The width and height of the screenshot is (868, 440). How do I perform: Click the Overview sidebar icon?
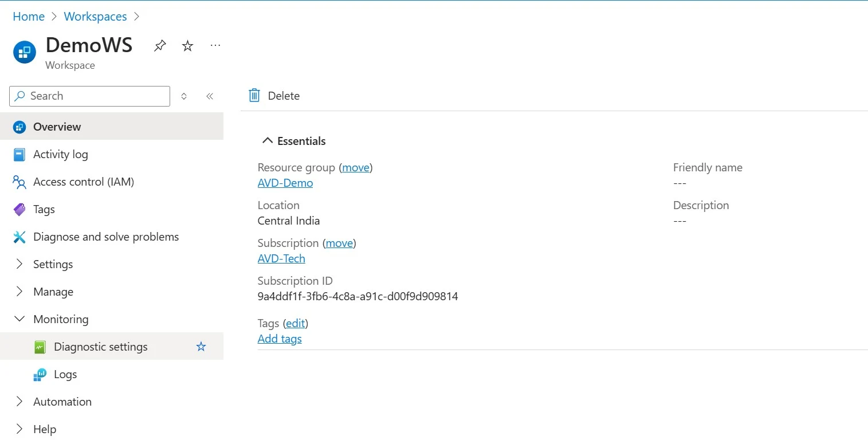(x=19, y=127)
